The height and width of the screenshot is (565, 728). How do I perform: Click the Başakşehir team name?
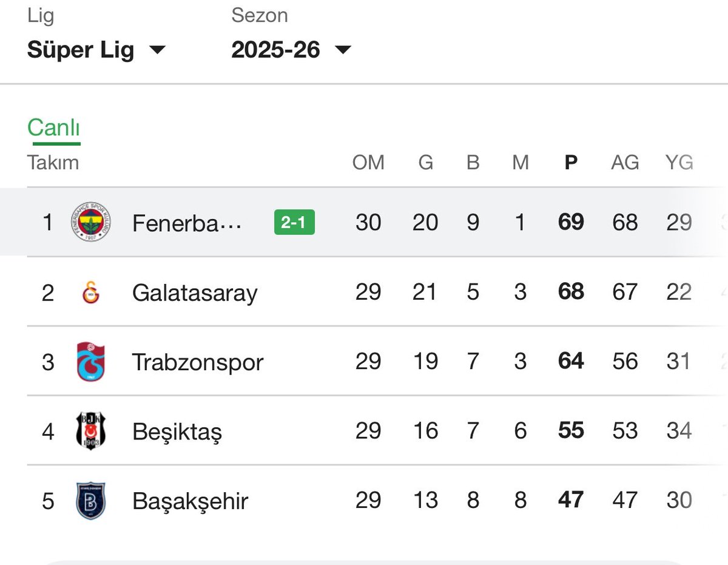[190, 501]
